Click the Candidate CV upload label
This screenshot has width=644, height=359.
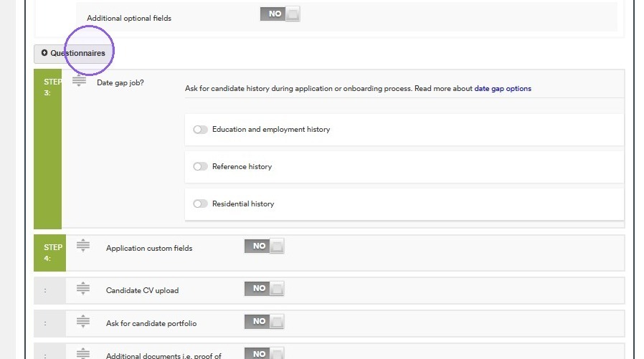click(x=142, y=290)
